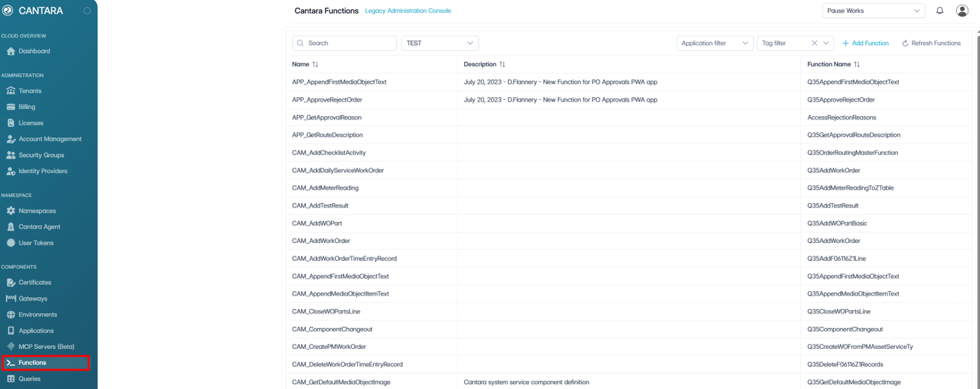Screen dimensions: 980x389
Task: Expand the Pause Works dropdown
Action: (874, 11)
